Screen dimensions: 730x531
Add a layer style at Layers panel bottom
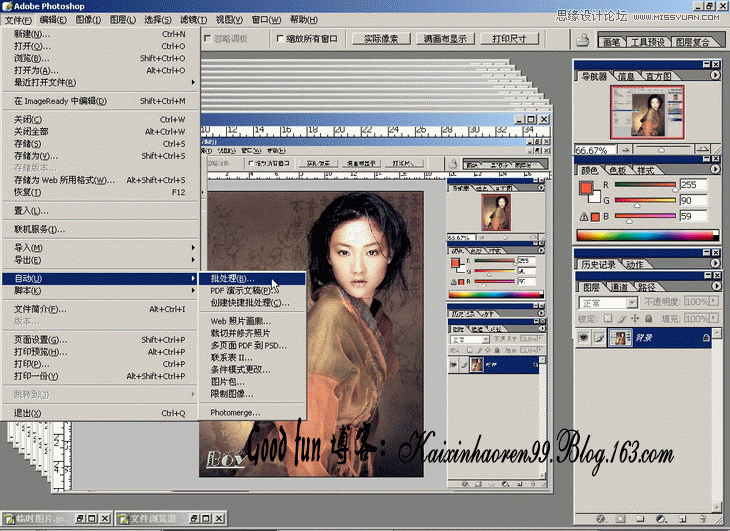[x=601, y=518]
